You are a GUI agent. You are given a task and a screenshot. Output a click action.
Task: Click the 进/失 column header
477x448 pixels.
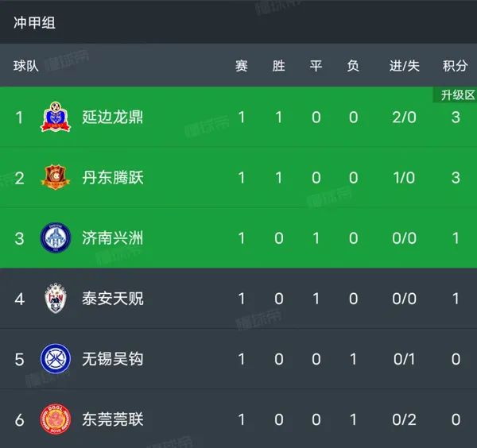click(x=405, y=66)
